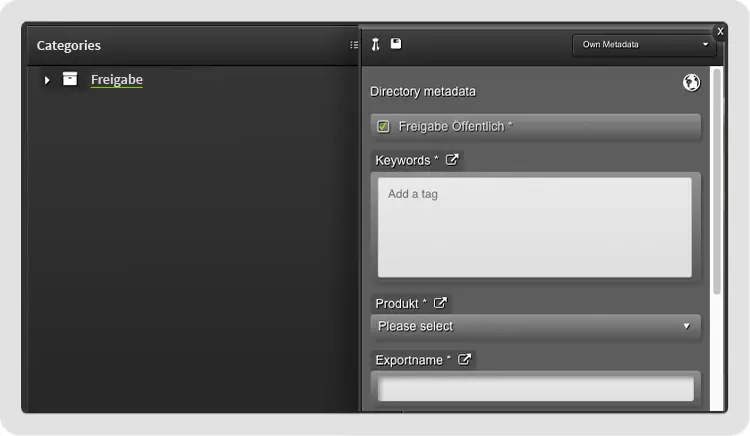Click the archive box icon next to Freigabe

pyautogui.click(x=70, y=79)
